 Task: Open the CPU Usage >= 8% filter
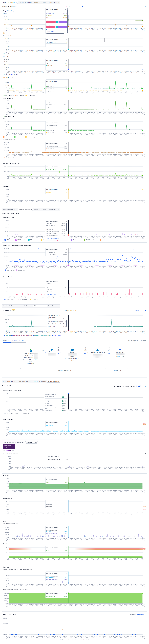(x=31, y=442)
